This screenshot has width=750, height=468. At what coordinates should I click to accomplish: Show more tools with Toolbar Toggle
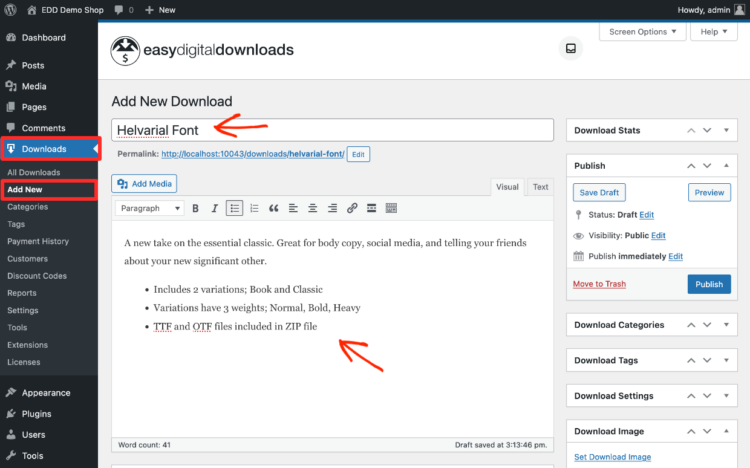(391, 208)
